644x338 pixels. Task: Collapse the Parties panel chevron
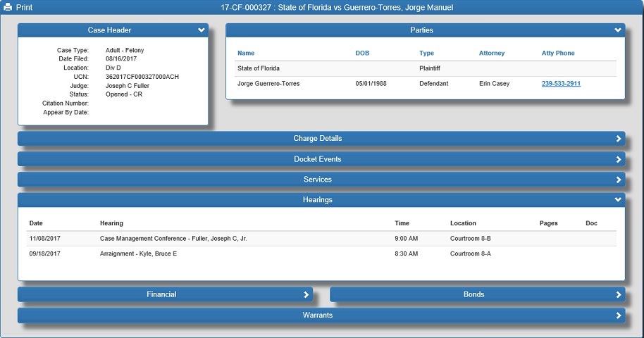(x=618, y=30)
